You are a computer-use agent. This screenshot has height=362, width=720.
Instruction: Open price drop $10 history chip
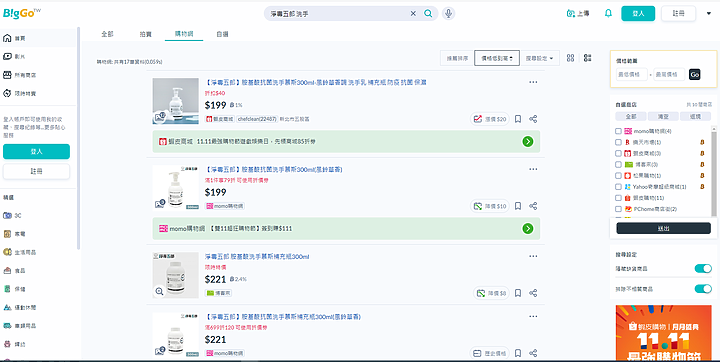coord(489,206)
